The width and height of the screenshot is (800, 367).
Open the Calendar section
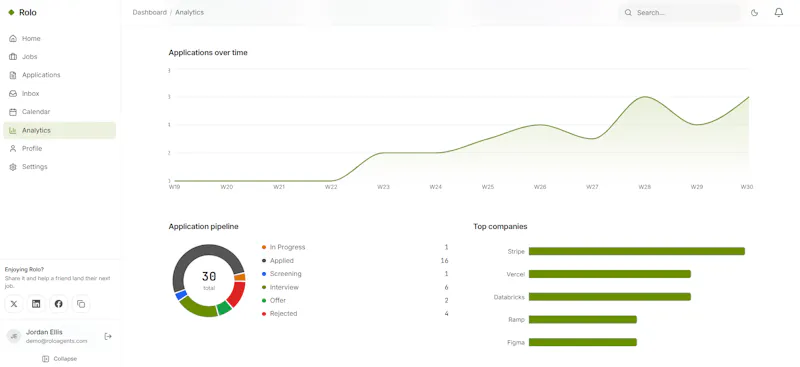tap(59, 112)
